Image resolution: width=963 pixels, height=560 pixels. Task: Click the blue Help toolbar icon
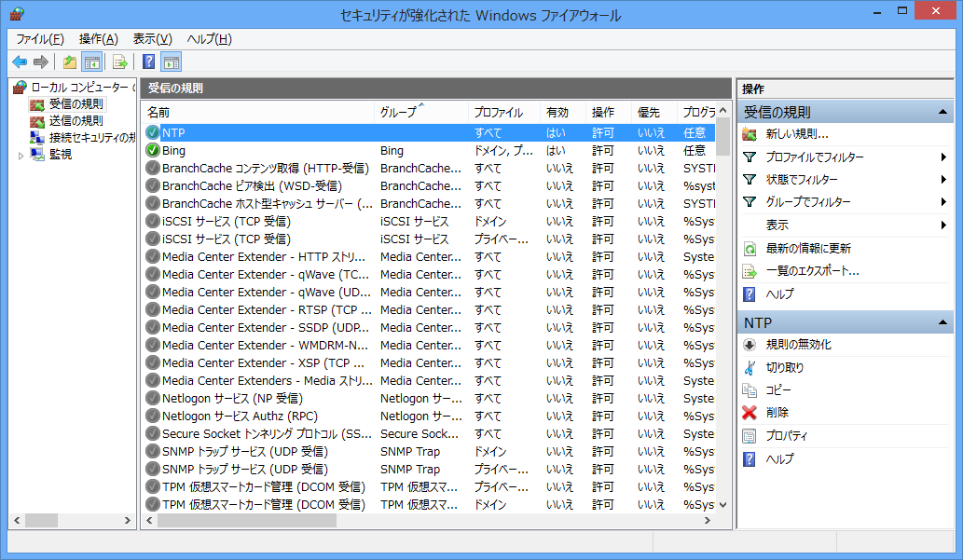[148, 62]
